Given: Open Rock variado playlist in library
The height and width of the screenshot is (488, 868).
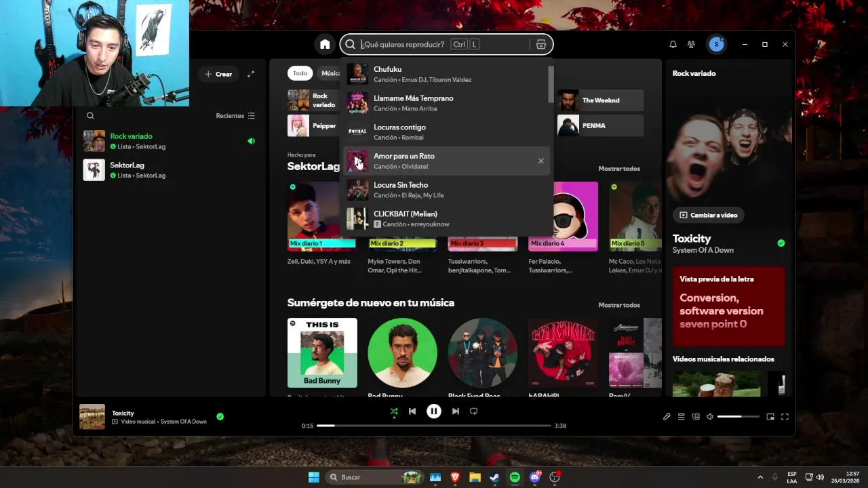Looking at the screenshot, I should 170,141.
